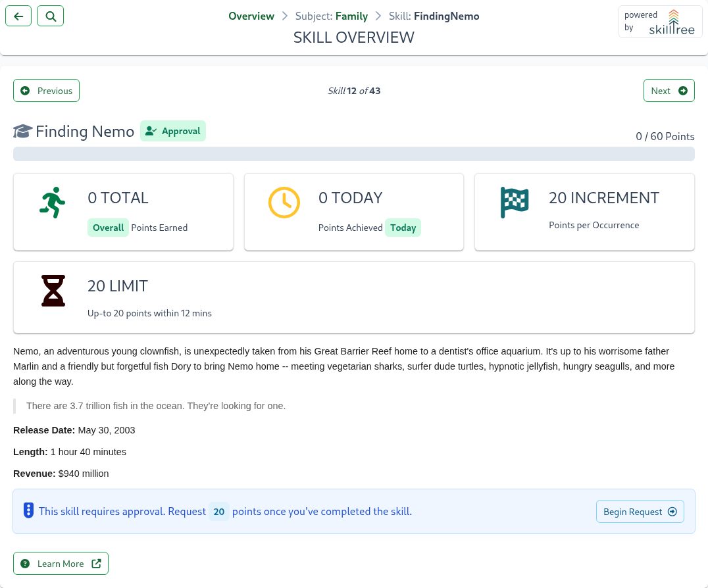Click the Approval badge
Image resolution: width=708 pixels, height=588 pixels.
[173, 132]
